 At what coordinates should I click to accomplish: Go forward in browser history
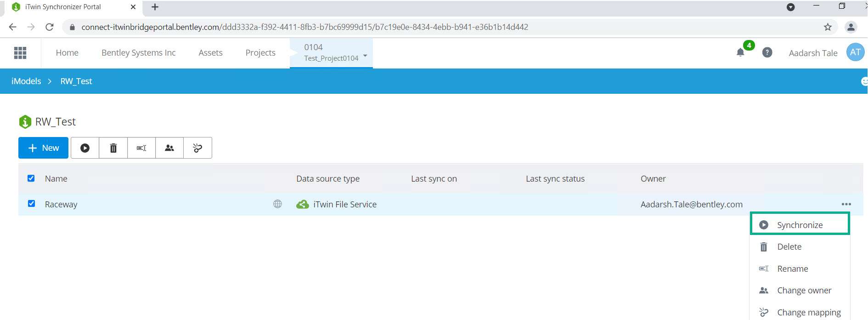click(x=31, y=27)
